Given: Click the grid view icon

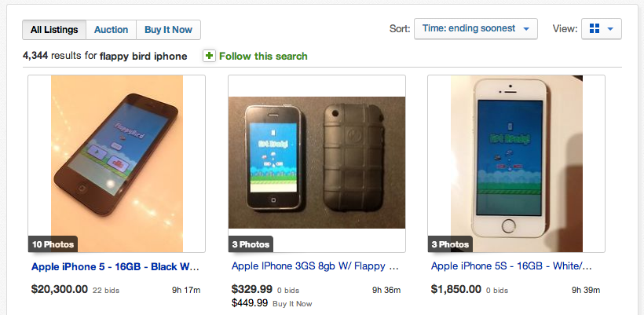Looking at the screenshot, I should 595,29.
